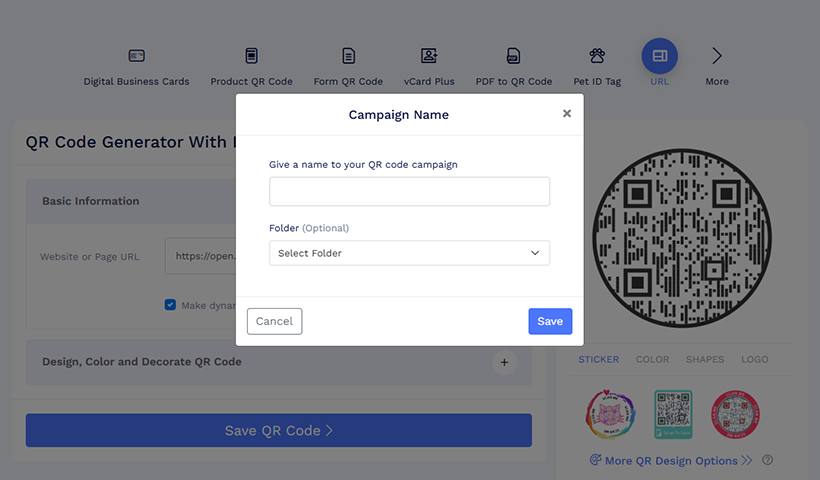The height and width of the screenshot is (480, 820).
Task: Select the Digital Business Cards icon
Action: (x=137, y=56)
